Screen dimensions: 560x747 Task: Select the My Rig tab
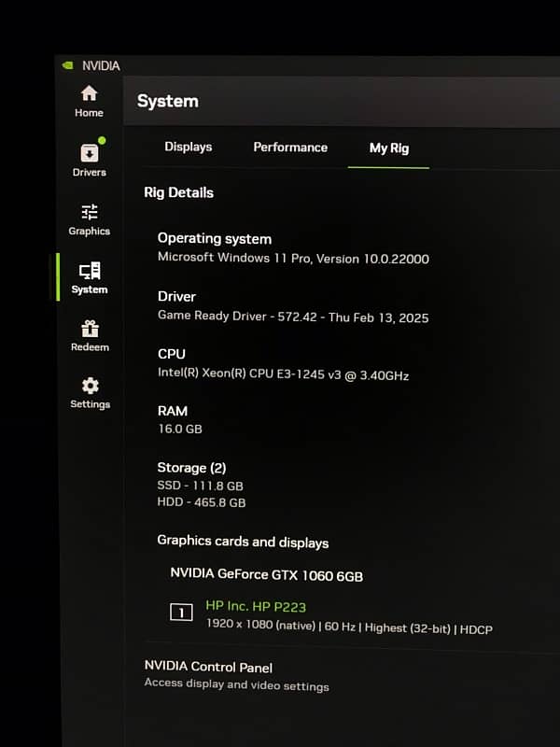tap(389, 148)
